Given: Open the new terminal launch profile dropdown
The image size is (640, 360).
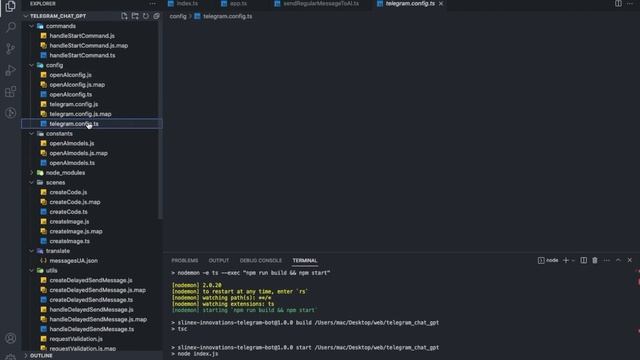Looking at the screenshot, I should pos(573,260).
